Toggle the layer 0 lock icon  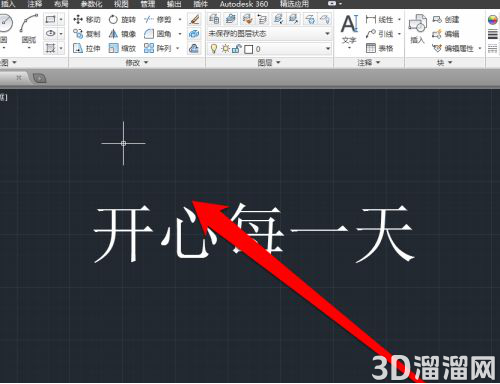point(236,49)
